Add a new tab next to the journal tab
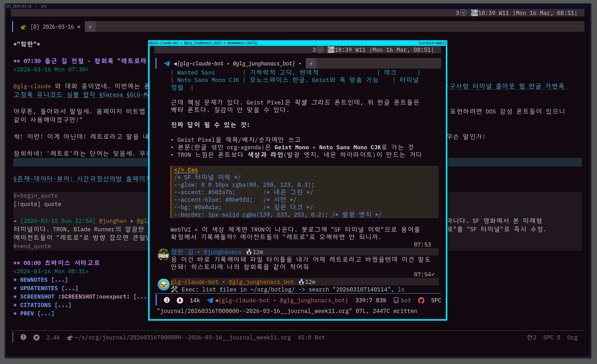The width and height of the screenshot is (597, 364). (x=90, y=27)
